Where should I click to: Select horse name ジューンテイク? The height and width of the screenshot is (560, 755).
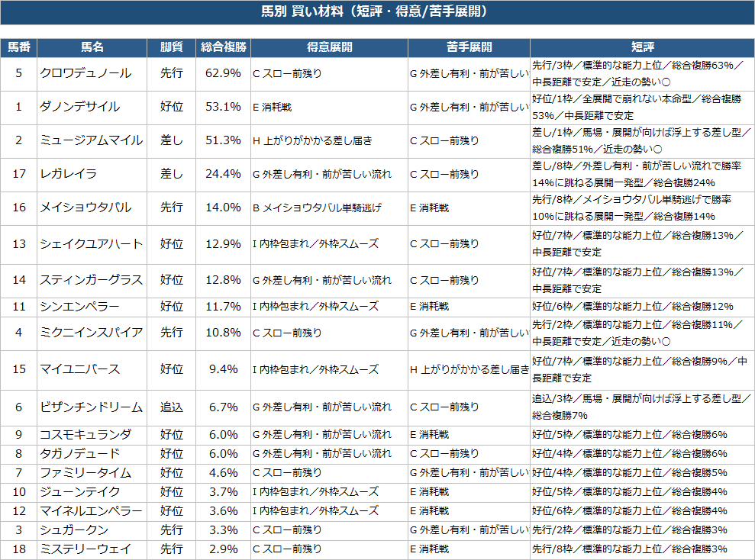point(80,491)
